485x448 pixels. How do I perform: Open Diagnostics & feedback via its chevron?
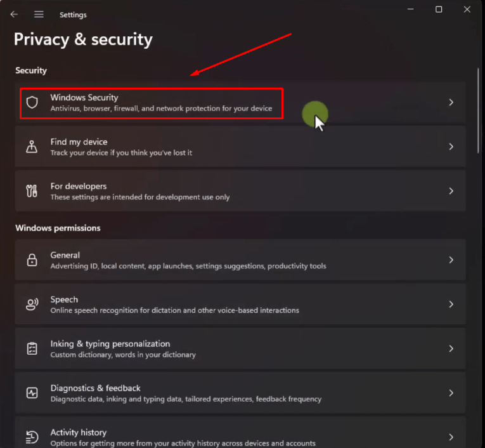click(451, 393)
